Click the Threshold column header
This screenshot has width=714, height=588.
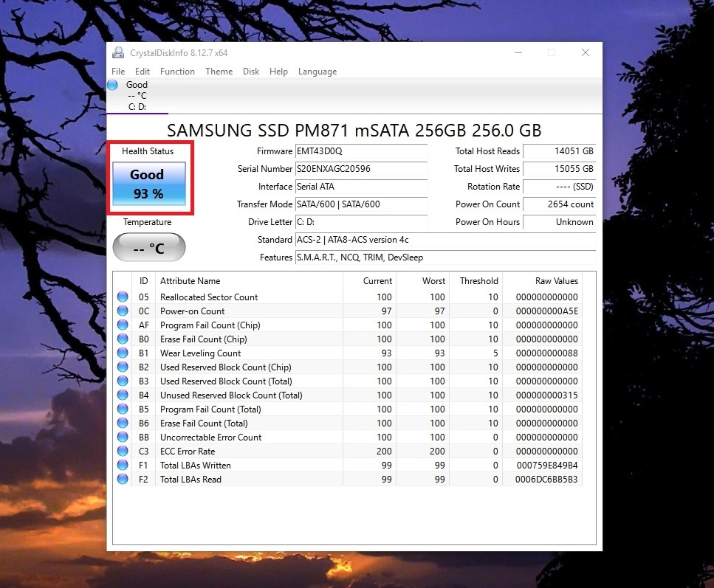(x=476, y=281)
